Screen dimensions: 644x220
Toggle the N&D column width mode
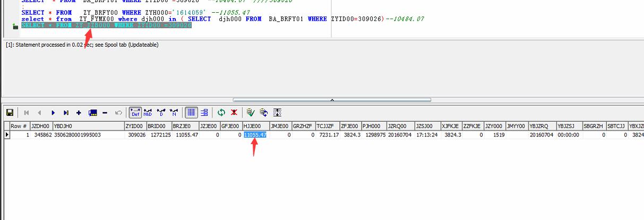tap(148, 113)
